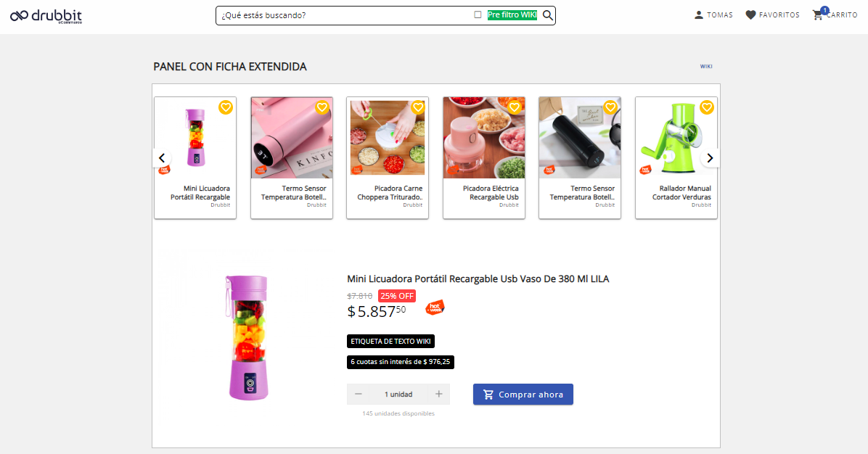Screen dimensions: 868x454
Task: Click the large lilac blender image
Action: pos(247,337)
